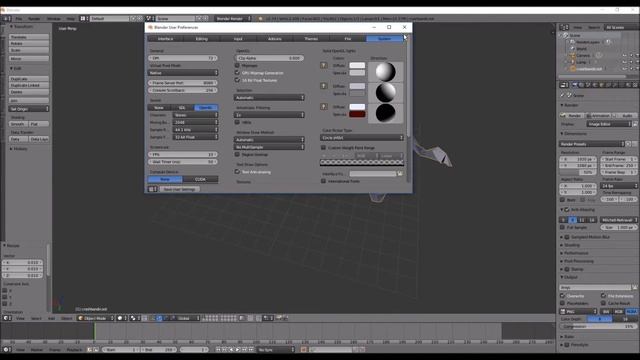
Task: Enable International Fonts
Action: [323, 181]
